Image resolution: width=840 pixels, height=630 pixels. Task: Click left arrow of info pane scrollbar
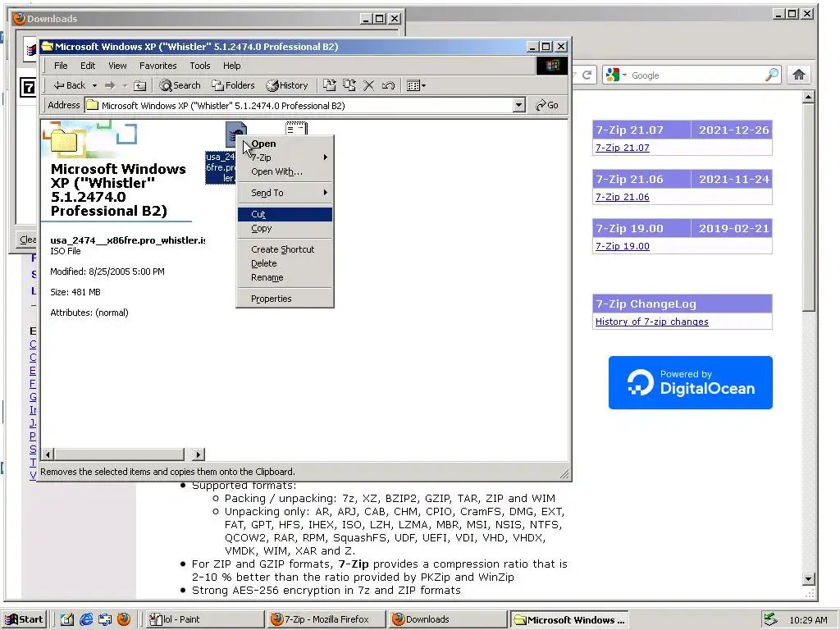[x=48, y=454]
